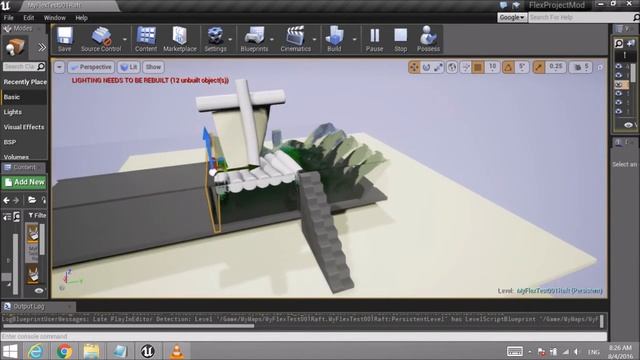640x360 pixels.
Task: Open the Show flags menu
Action: (153, 67)
